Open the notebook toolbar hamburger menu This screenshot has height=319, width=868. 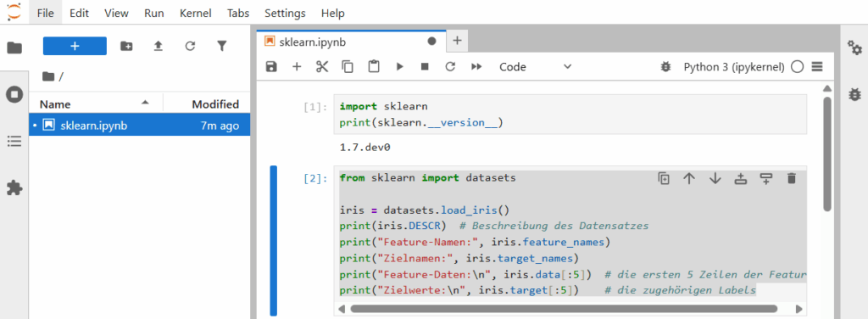(817, 67)
